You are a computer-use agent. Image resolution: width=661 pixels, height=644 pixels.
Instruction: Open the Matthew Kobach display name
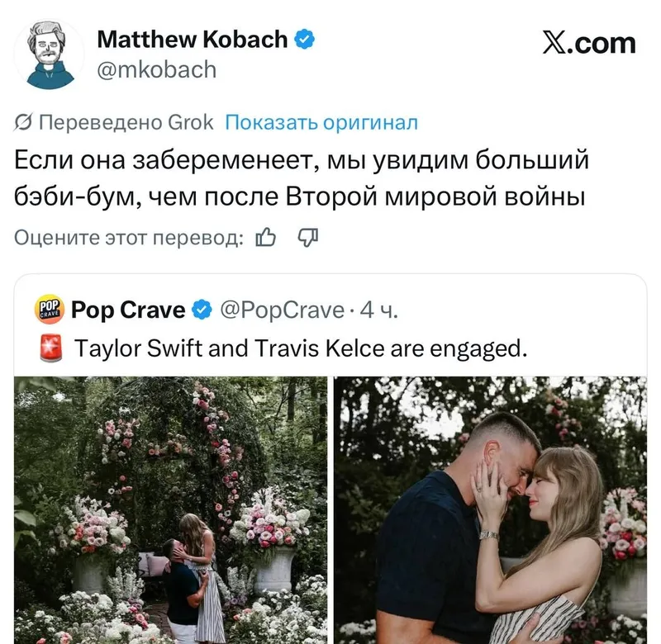click(193, 39)
